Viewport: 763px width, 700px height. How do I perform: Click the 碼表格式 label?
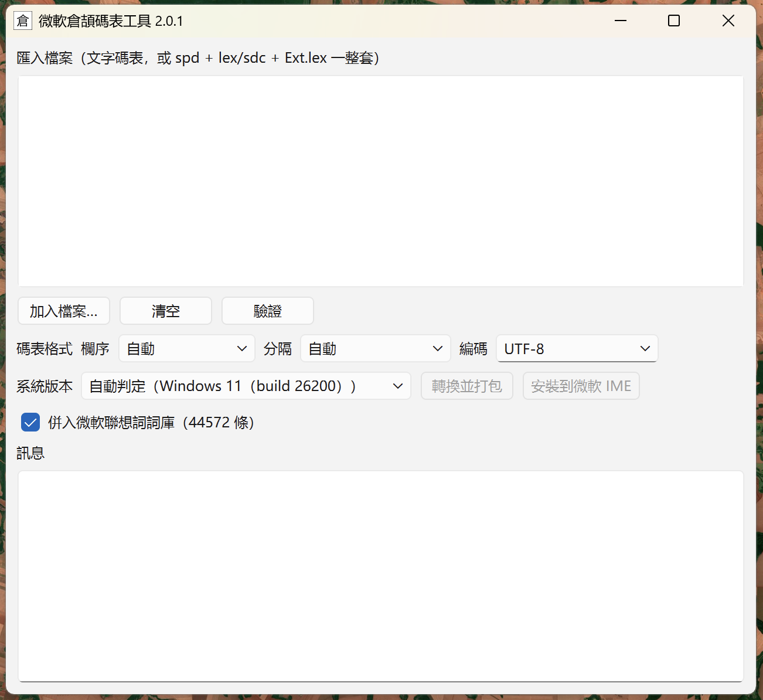[x=45, y=348]
